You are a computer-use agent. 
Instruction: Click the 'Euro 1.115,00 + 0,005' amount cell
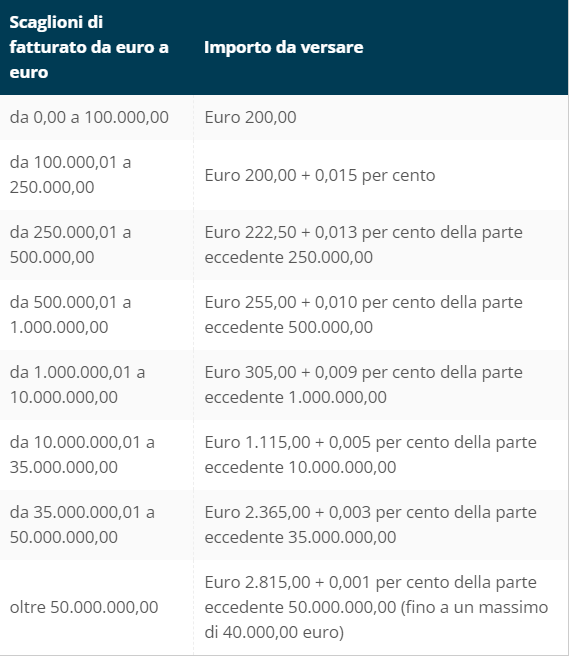point(381,455)
